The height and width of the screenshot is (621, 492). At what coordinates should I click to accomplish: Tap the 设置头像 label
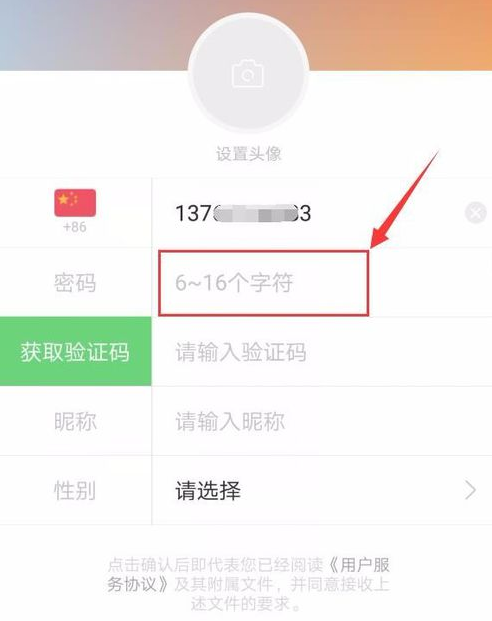pyautogui.click(x=249, y=154)
